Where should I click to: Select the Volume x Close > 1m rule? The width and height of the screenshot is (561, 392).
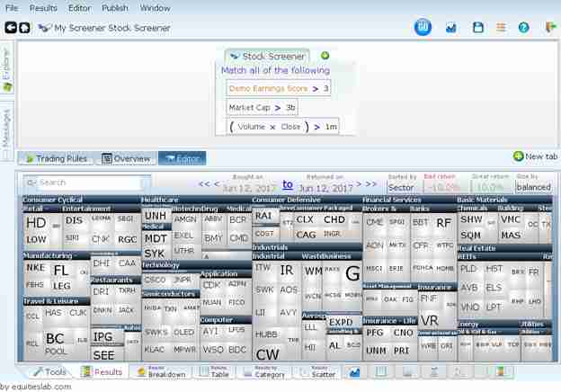(x=282, y=127)
